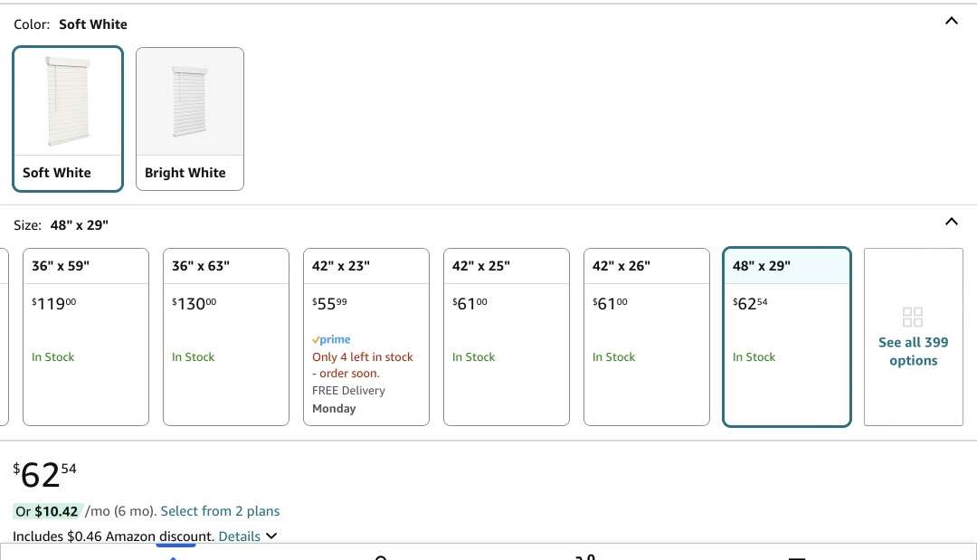Expand the Amazon discount Details chevron
977x560 pixels.
(x=271, y=536)
